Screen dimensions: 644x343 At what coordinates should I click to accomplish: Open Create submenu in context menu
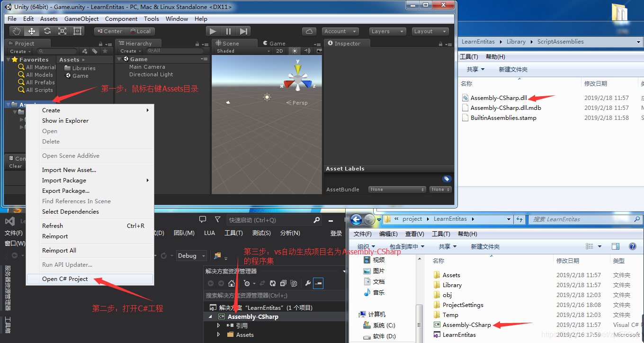[90, 110]
